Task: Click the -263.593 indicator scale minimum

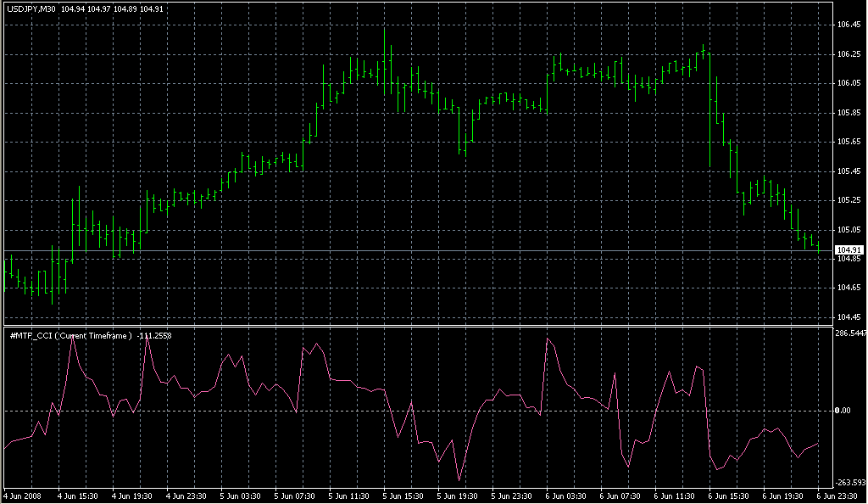Action: click(851, 483)
